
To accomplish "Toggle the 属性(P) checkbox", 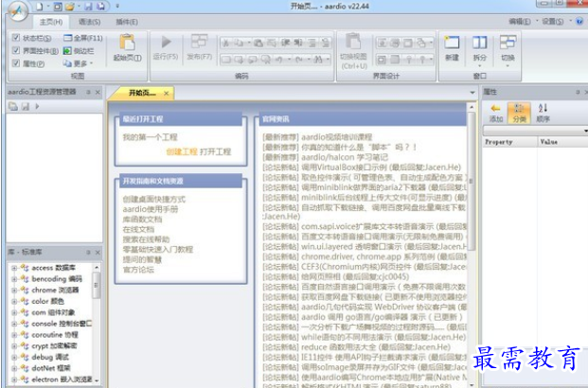I will (16, 63).
